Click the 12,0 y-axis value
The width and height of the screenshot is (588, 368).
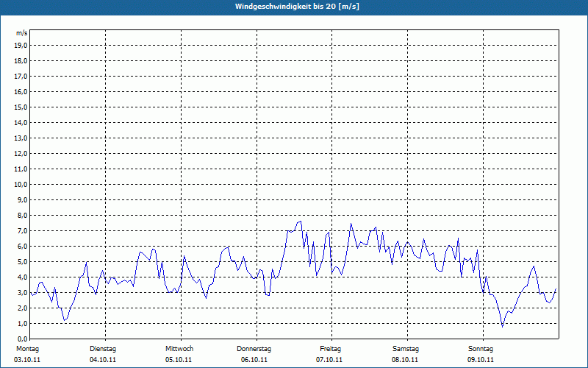20,154
